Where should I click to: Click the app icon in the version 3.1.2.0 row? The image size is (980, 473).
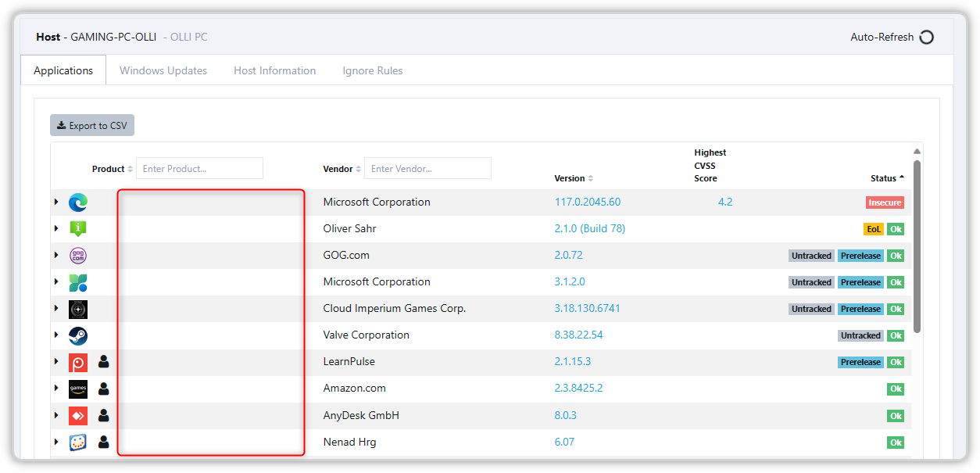[78, 282]
